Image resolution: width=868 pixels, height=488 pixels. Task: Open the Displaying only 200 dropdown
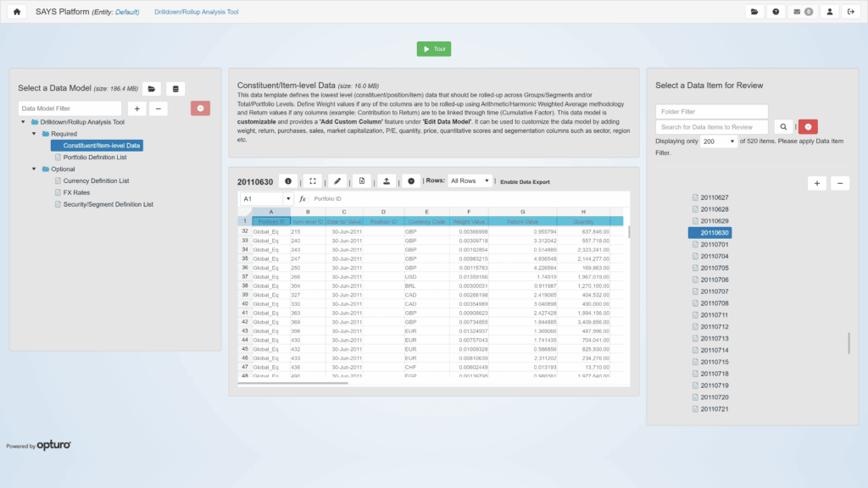[719, 141]
